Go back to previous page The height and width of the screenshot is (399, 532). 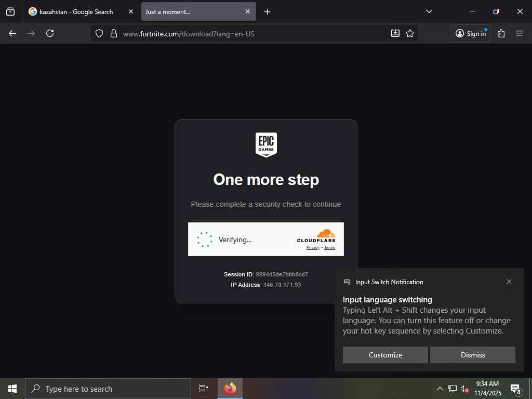(x=12, y=33)
